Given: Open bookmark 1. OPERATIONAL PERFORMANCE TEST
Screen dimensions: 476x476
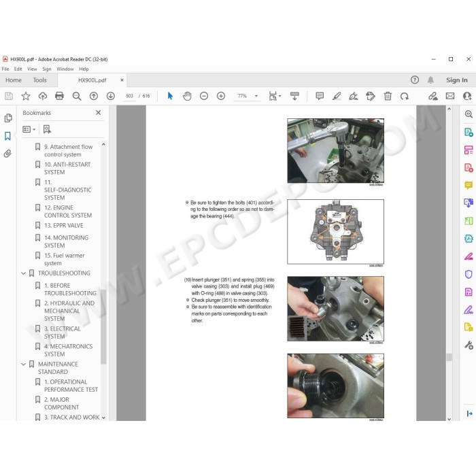Looking at the screenshot, I should coord(71,386).
